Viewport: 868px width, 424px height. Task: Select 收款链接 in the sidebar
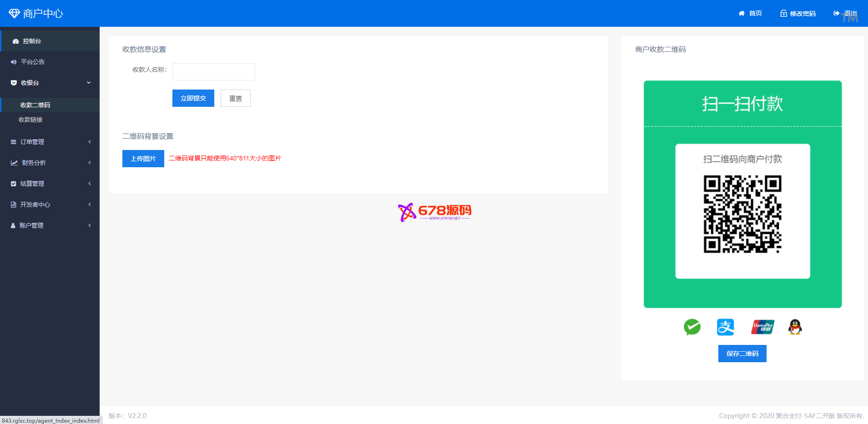coord(30,120)
